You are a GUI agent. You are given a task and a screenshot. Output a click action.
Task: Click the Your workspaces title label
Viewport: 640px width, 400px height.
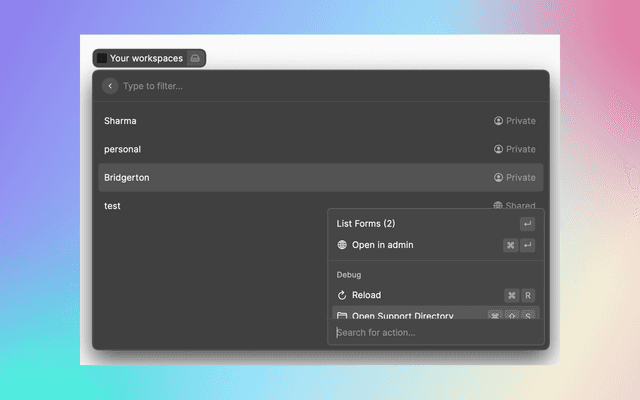146,58
